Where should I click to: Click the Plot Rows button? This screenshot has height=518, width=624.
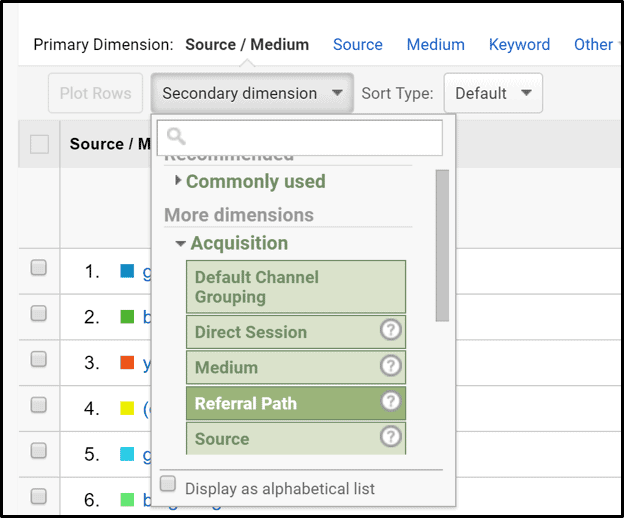[x=96, y=93]
